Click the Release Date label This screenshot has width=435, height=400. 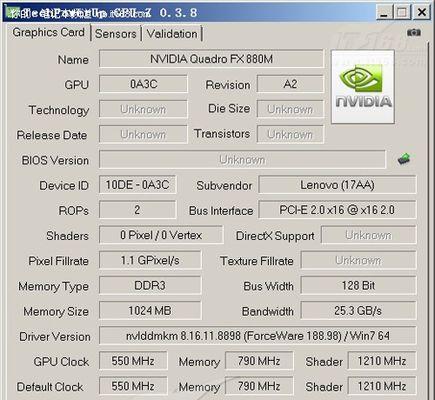52,135
